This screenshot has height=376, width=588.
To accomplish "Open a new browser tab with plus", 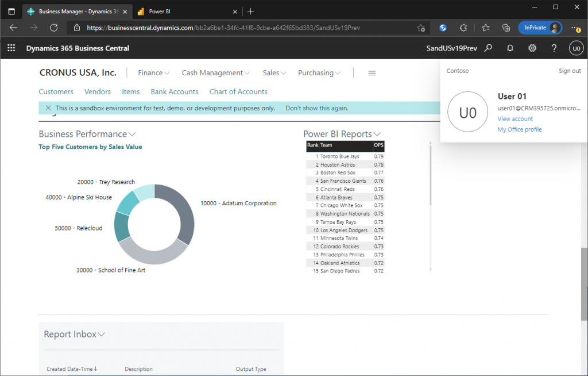I will [x=251, y=11].
